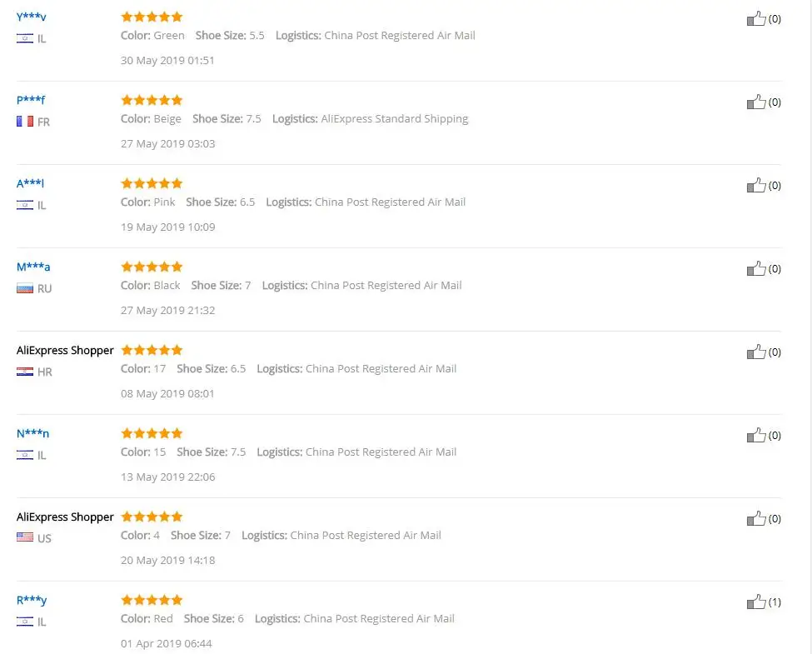812x654 pixels.
Task: Open reviewer P***f's profile
Action: pyautogui.click(x=31, y=100)
